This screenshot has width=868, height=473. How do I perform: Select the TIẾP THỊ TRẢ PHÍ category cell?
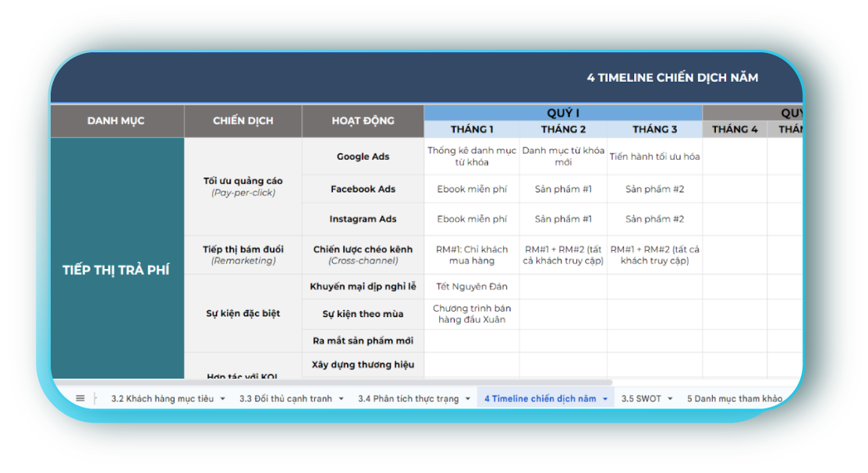click(x=116, y=270)
